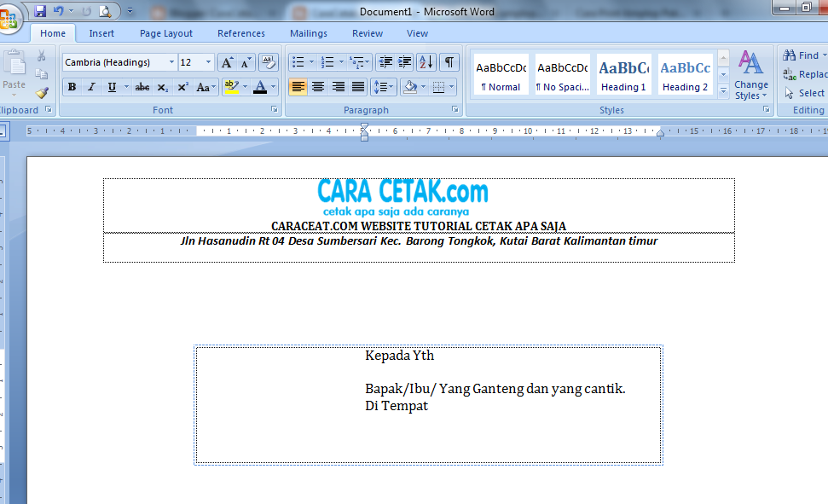Image resolution: width=828 pixels, height=504 pixels.
Task: Click Select in Editing group
Action: [805, 93]
